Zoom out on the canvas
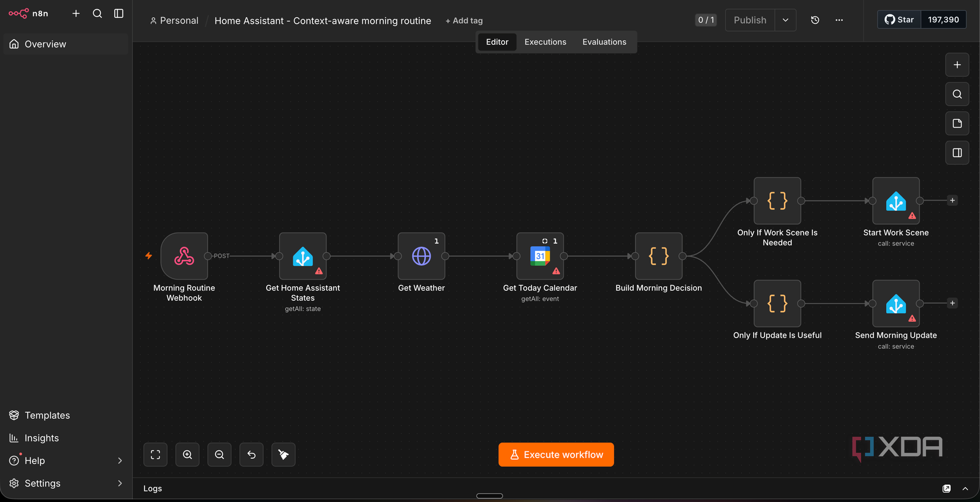980x502 pixels. click(x=220, y=455)
